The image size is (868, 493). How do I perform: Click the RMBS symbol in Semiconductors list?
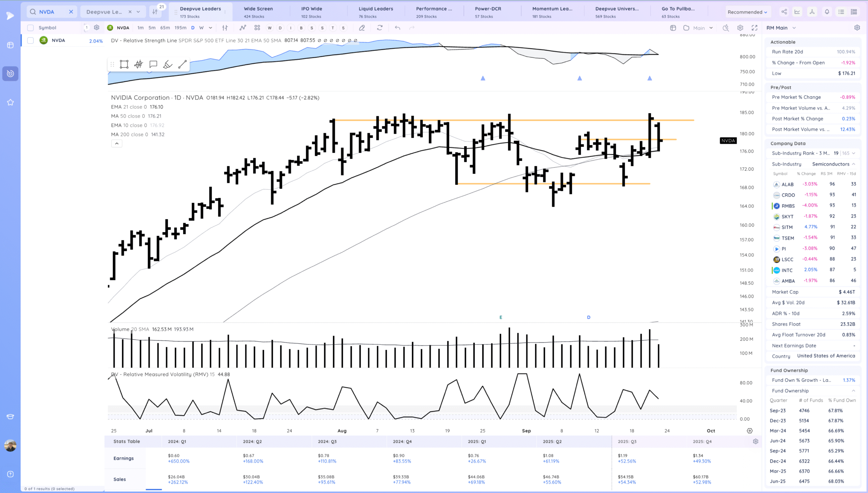coord(788,206)
